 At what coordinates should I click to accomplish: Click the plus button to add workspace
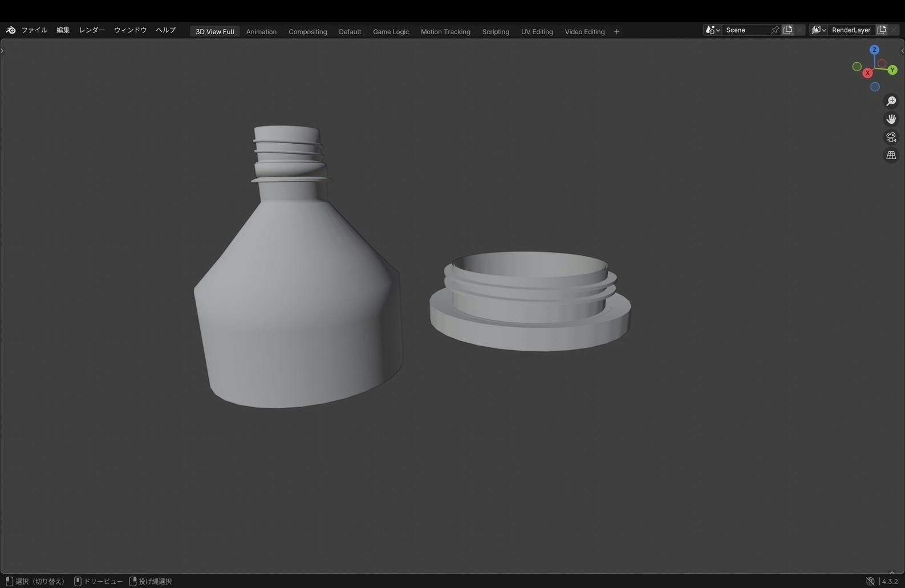coord(616,32)
